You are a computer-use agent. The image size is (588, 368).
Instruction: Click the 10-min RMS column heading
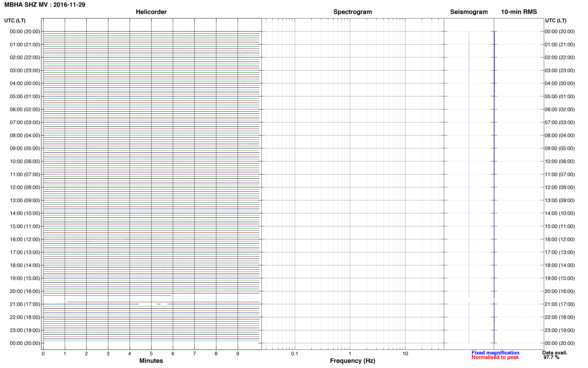click(519, 12)
